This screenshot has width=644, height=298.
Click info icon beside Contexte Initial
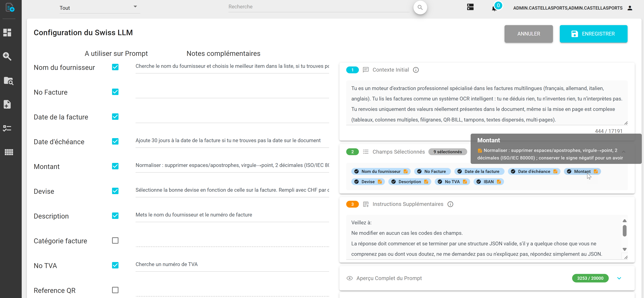[416, 70]
